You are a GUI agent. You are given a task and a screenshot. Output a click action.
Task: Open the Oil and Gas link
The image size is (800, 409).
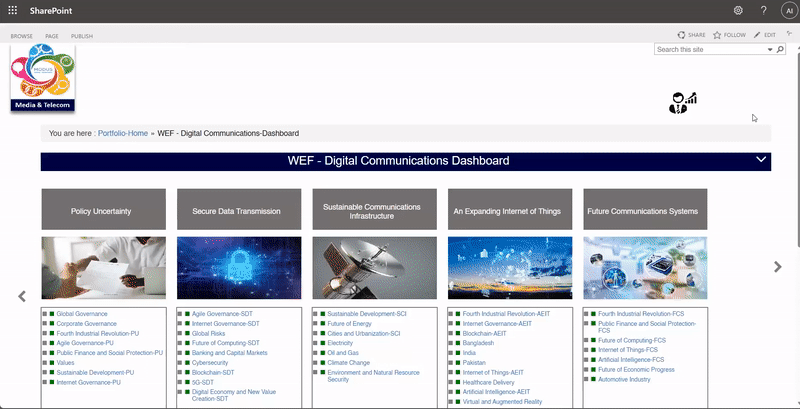[343, 353]
